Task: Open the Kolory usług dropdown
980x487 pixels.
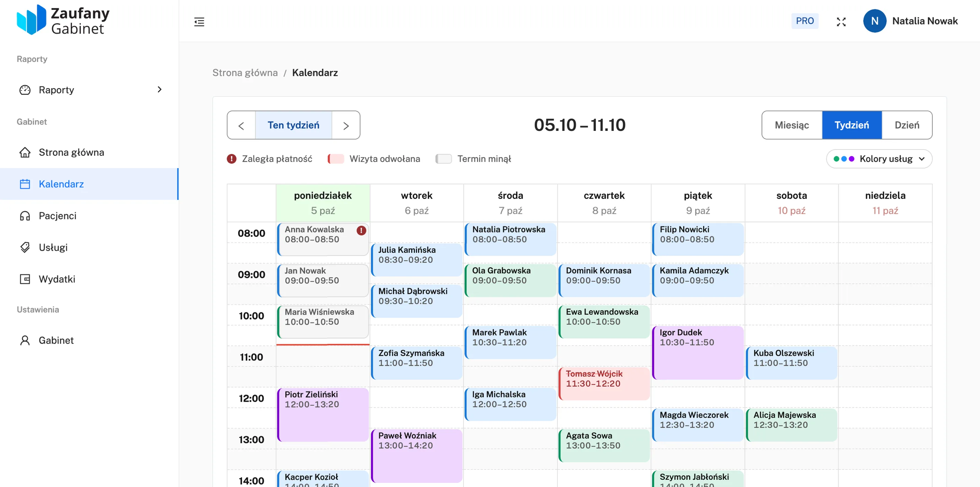Action: (879, 159)
